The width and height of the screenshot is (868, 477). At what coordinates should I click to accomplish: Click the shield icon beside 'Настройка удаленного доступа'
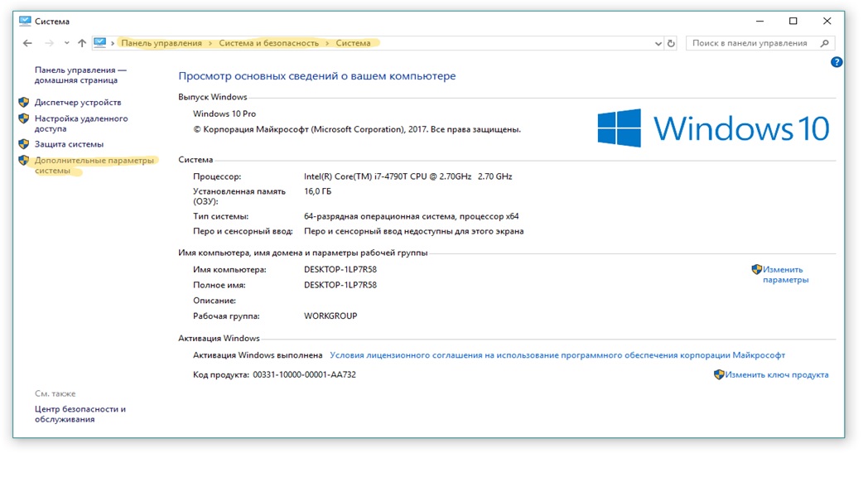pyautogui.click(x=24, y=118)
